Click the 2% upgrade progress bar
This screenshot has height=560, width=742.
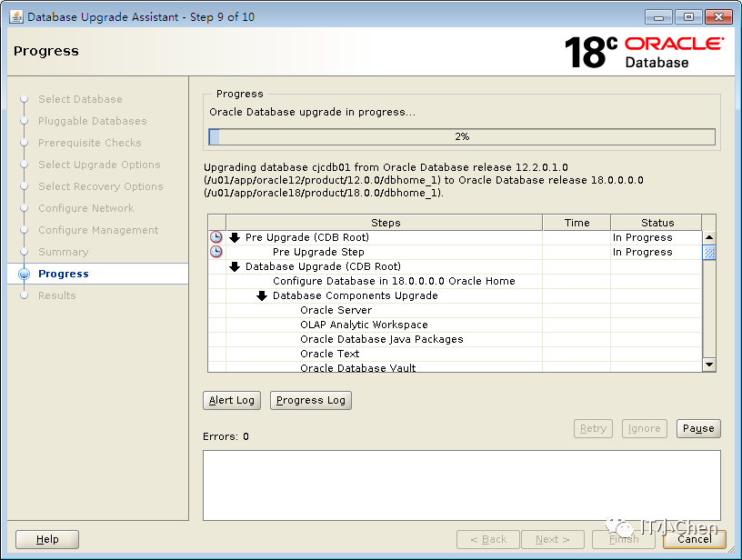click(462, 136)
